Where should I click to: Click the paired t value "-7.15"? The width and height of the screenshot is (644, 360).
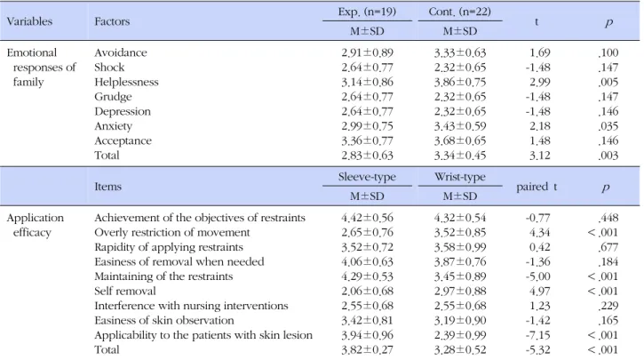pyautogui.click(x=538, y=335)
